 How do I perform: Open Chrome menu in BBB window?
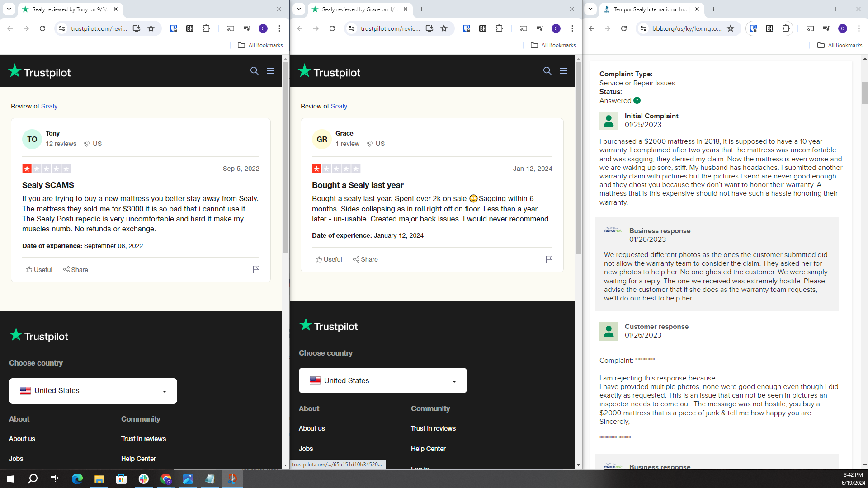tap(859, 28)
